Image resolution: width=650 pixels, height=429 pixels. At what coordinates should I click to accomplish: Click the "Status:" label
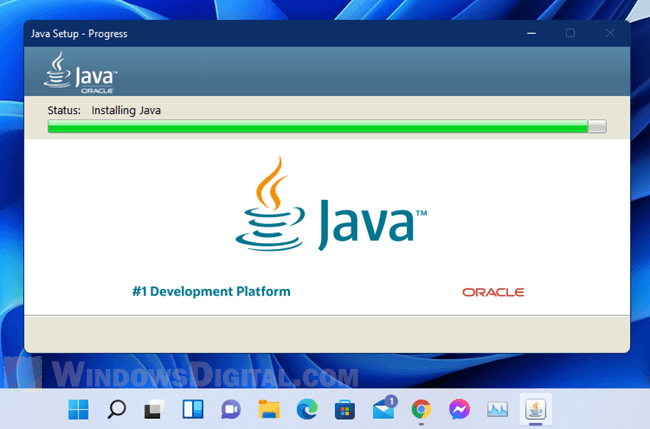(x=64, y=110)
